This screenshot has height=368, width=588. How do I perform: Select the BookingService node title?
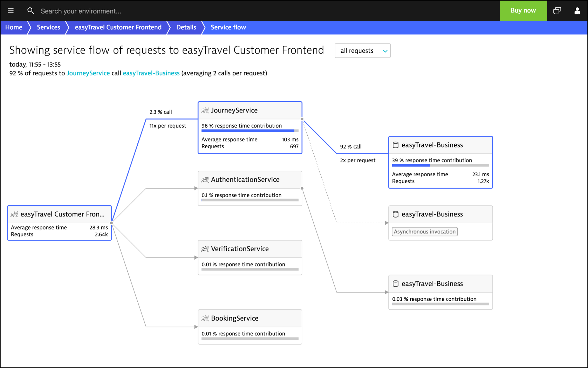coord(235,318)
